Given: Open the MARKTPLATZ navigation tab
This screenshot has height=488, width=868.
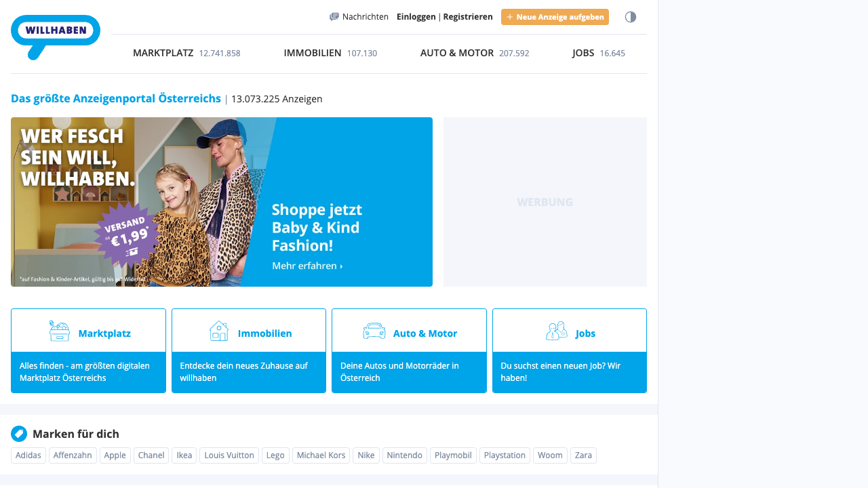Looking at the screenshot, I should click(x=186, y=53).
